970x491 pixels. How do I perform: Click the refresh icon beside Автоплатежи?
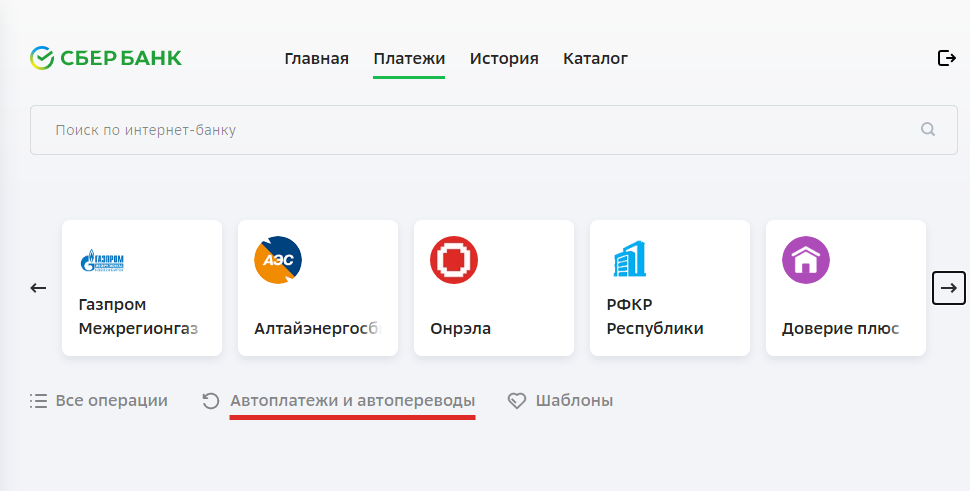click(211, 401)
